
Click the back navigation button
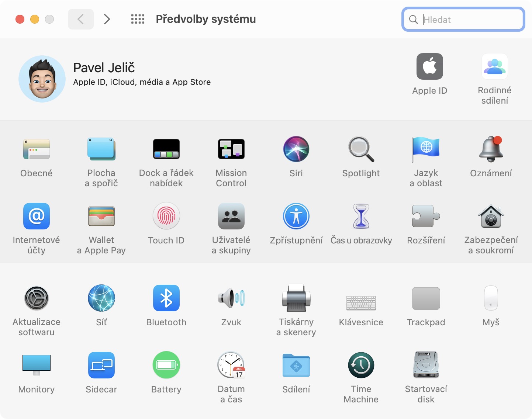point(81,19)
